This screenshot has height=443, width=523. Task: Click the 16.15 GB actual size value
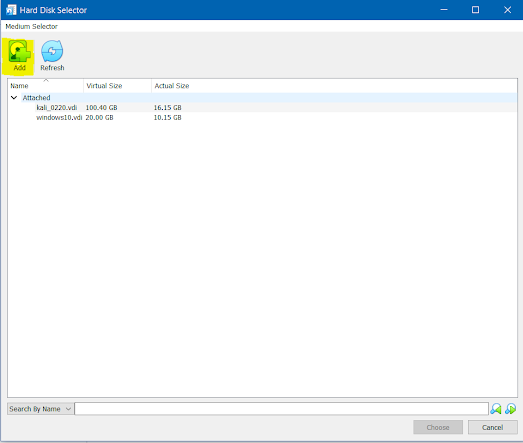coord(167,107)
